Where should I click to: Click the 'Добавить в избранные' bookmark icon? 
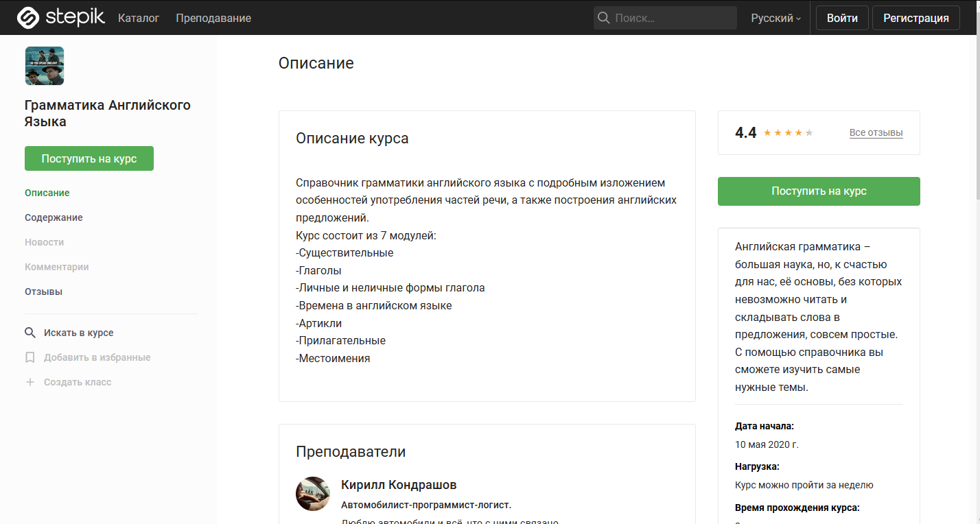tap(30, 357)
